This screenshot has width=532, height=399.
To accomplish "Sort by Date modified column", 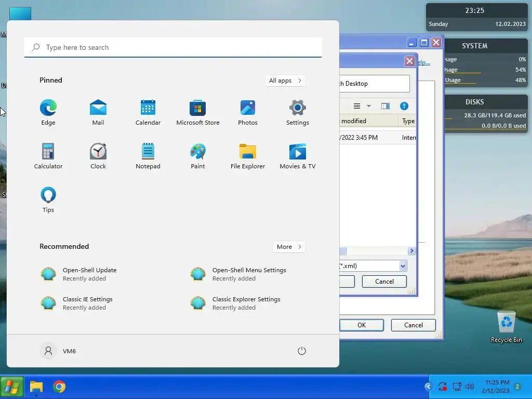I will click(x=368, y=121).
